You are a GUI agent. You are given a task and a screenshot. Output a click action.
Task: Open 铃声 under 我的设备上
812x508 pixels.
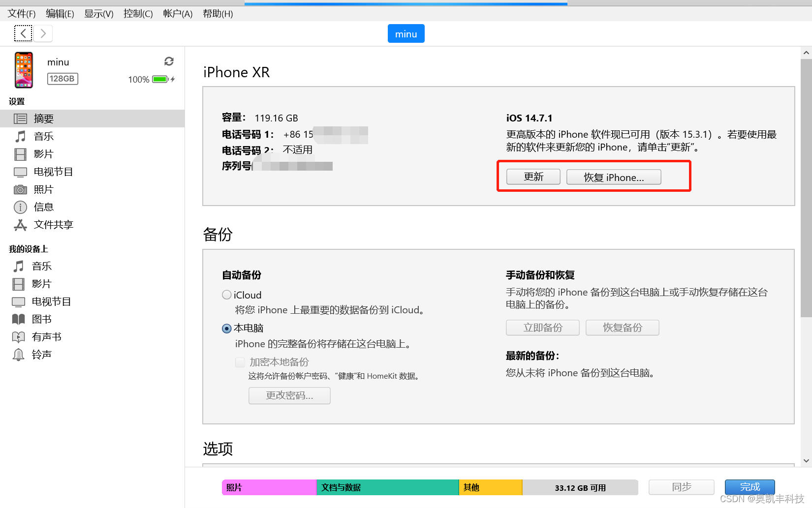click(42, 354)
